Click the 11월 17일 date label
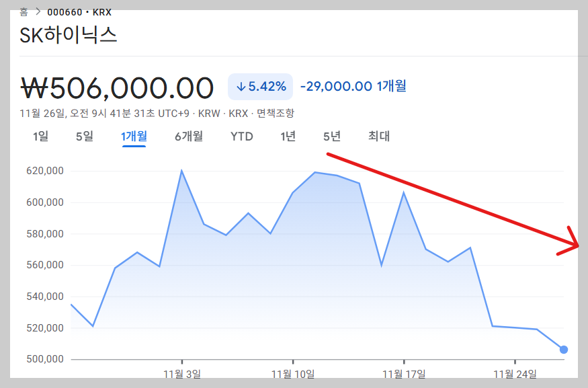 click(404, 374)
